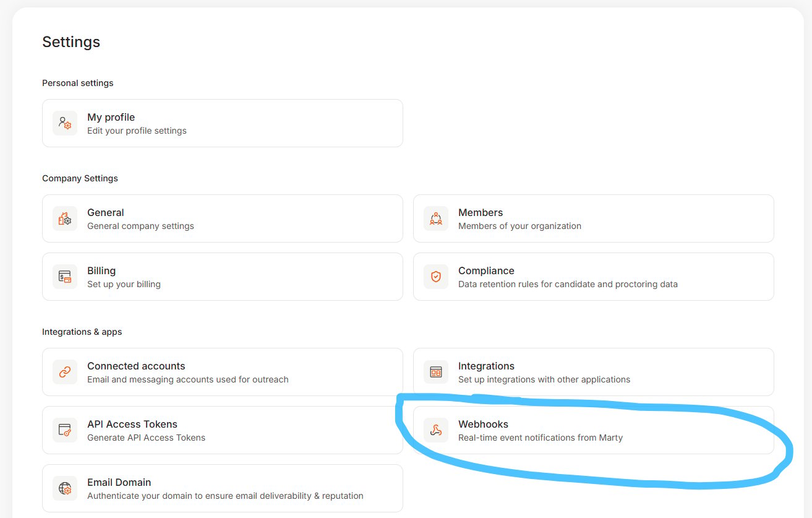Click the Email Domain globe icon
Viewport: 812px width, 518px height.
[65, 488]
